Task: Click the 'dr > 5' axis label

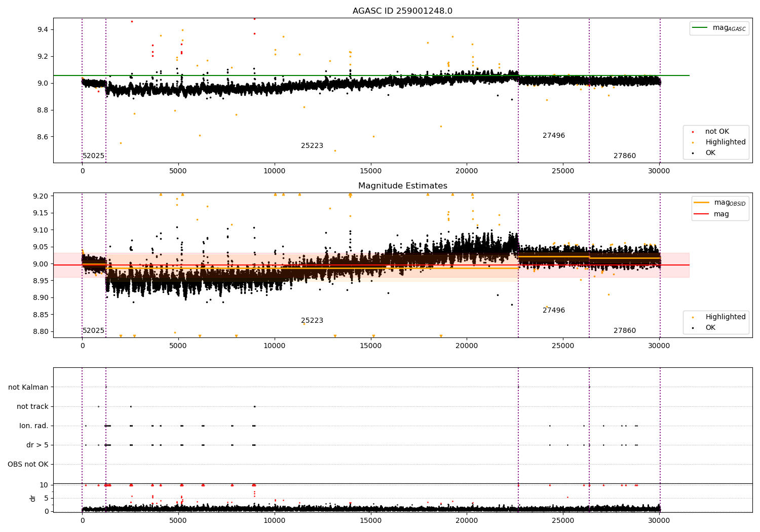Action: click(x=37, y=445)
